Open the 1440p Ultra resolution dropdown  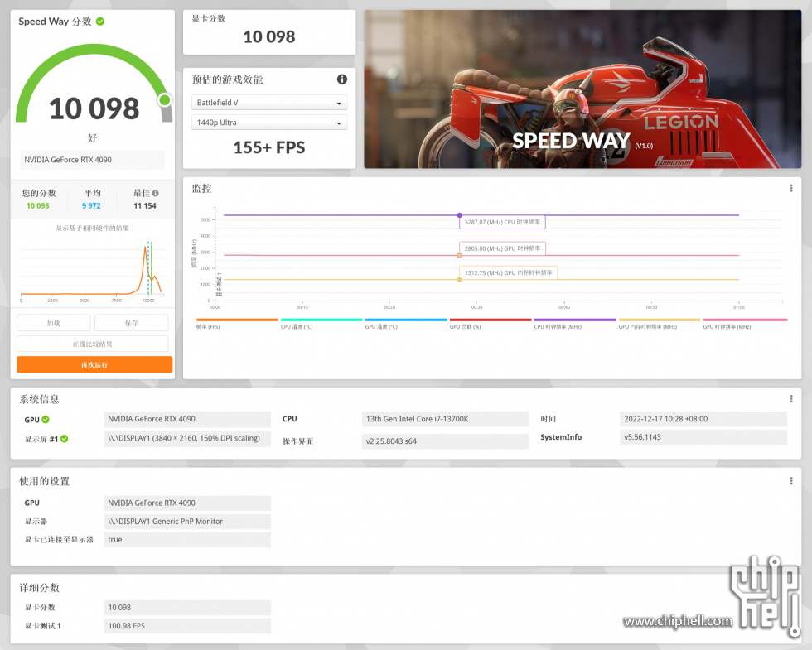pos(269,123)
